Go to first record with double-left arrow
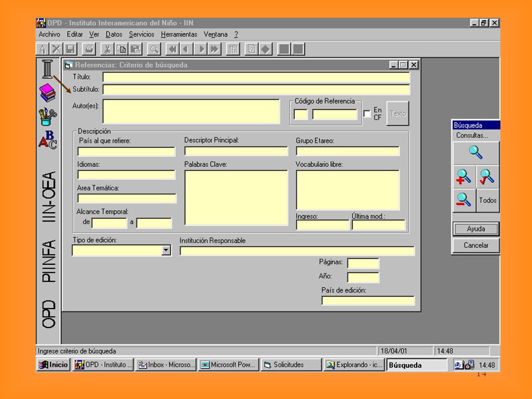Image resolution: width=532 pixels, height=399 pixels. (x=172, y=49)
